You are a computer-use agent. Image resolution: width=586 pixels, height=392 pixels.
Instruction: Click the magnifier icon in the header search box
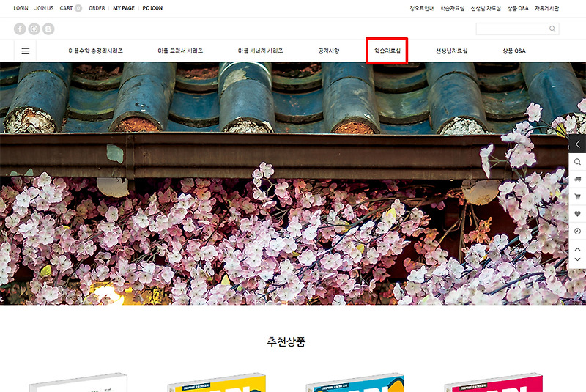click(x=552, y=29)
